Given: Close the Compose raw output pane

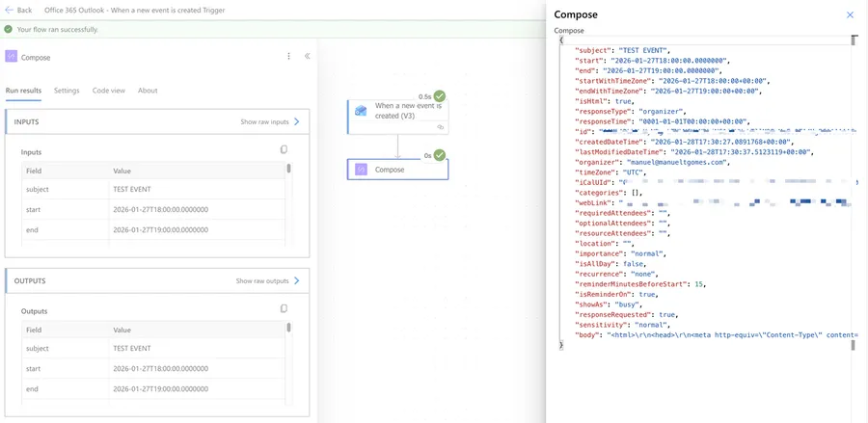Looking at the screenshot, I should (x=850, y=14).
